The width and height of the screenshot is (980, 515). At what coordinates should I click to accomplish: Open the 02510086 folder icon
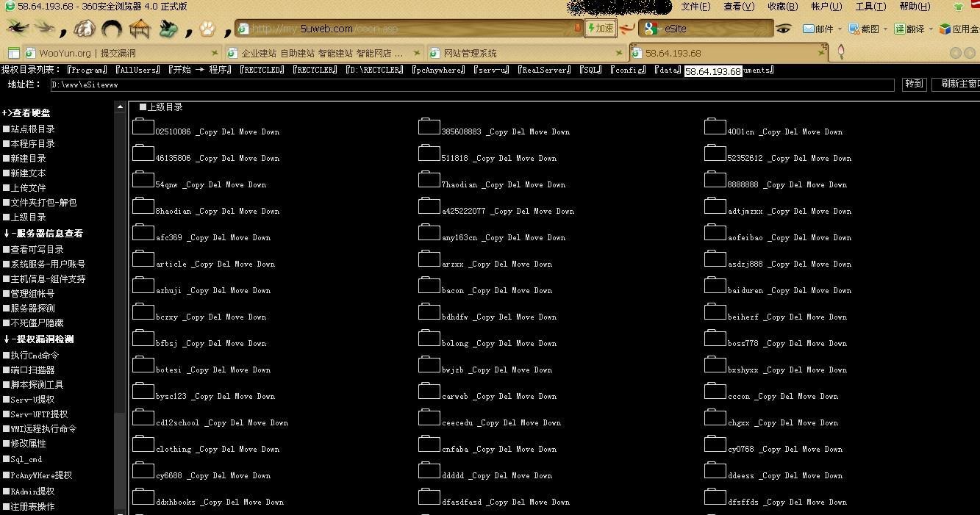[x=143, y=126]
